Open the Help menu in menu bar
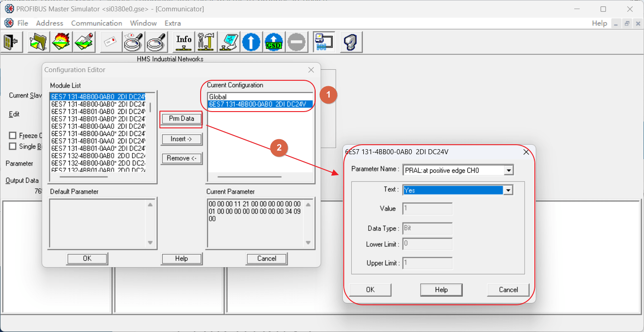The height and width of the screenshot is (332, 644). (599, 23)
